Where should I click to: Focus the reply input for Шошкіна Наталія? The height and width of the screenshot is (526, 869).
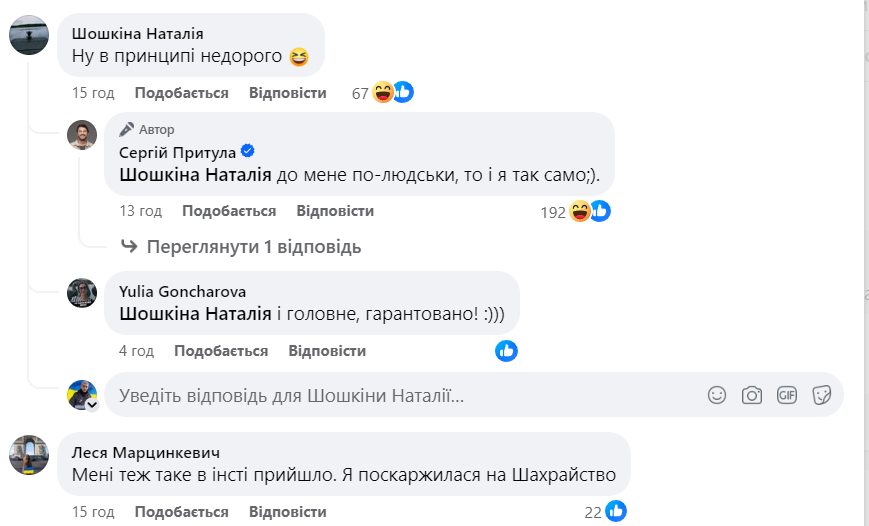point(400,395)
